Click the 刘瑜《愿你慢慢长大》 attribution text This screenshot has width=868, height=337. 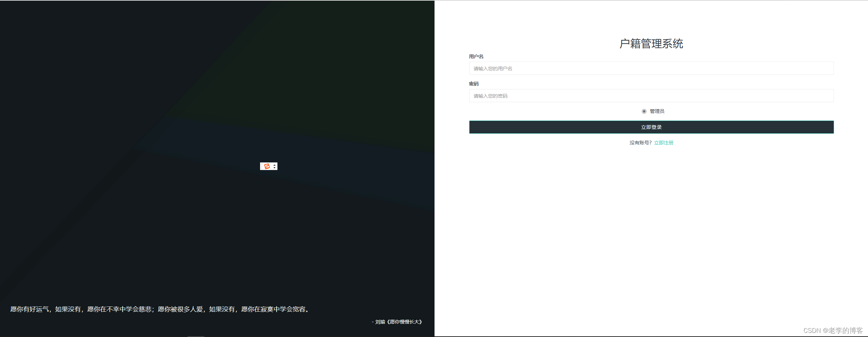point(397,321)
